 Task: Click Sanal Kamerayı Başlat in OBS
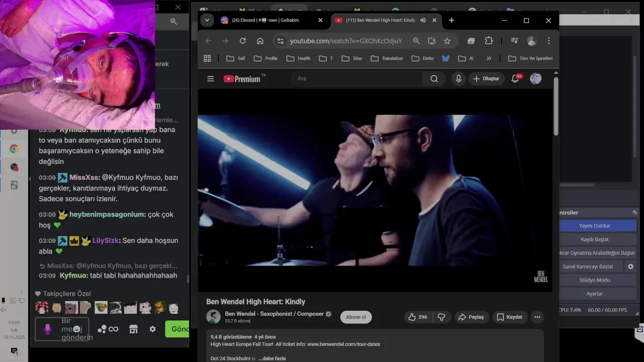(591, 266)
